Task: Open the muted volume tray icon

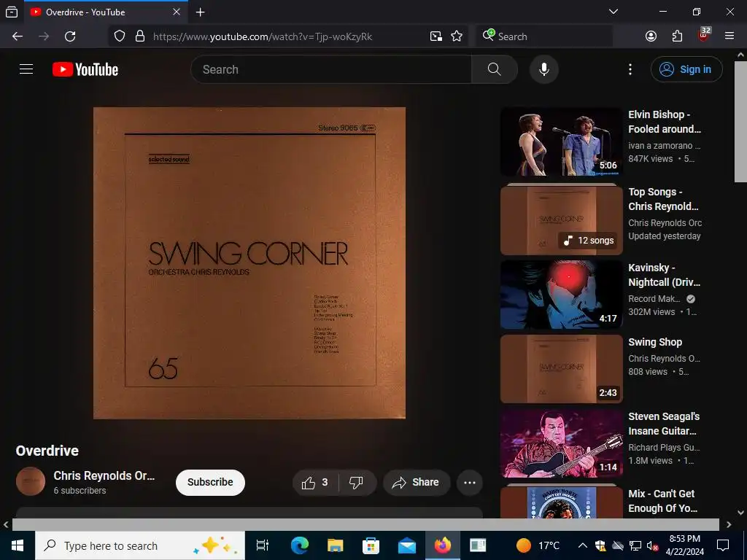Action: click(652, 545)
